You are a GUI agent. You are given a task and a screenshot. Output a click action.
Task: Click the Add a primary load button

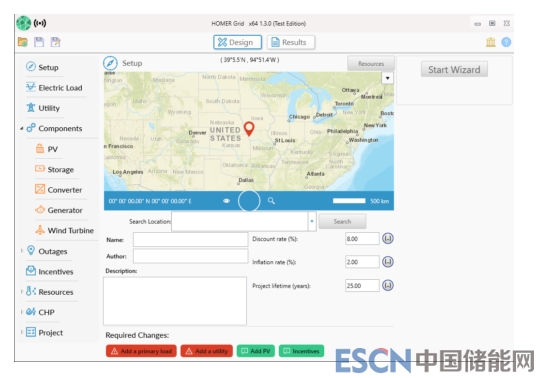tap(141, 351)
